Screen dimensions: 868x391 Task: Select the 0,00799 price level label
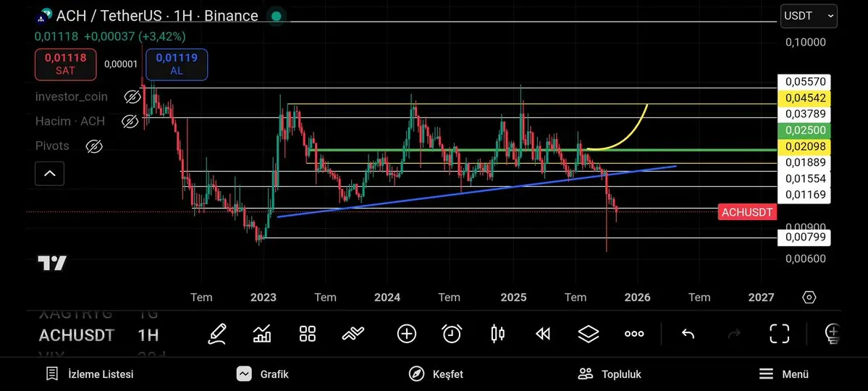804,238
